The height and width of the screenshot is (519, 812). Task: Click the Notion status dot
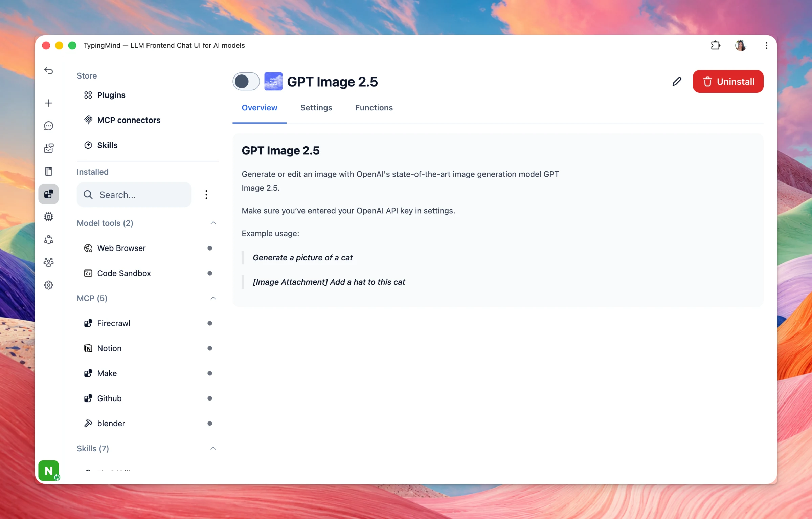pos(210,348)
